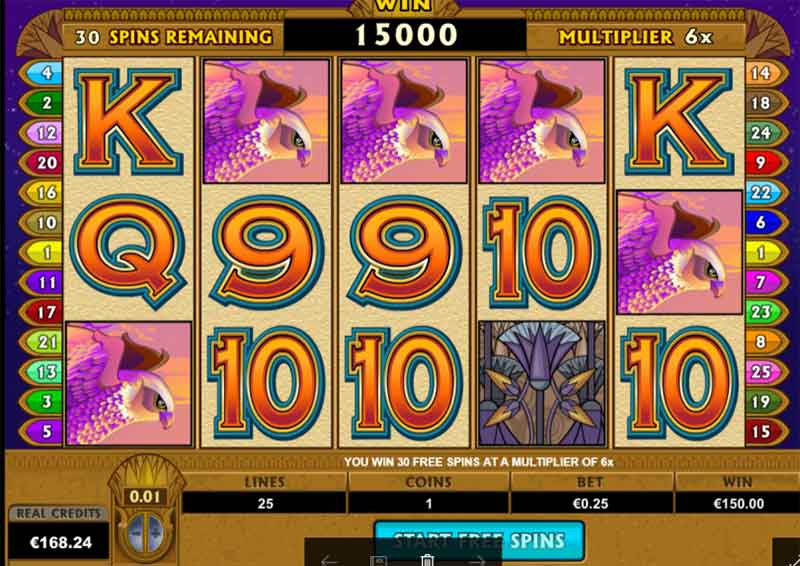Click the 15000 win display

(x=405, y=35)
